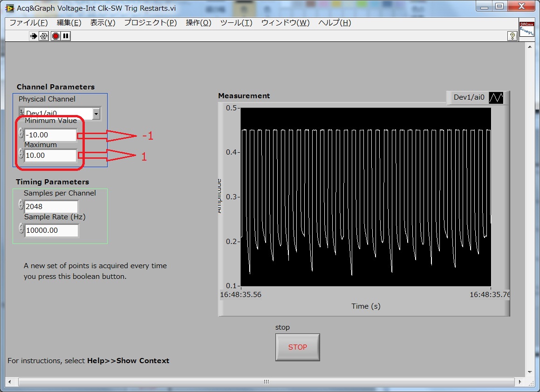Viewport: 540px width, 392px height.
Task: Click the Maximum value increment/decrement stepper
Action: coord(21,154)
